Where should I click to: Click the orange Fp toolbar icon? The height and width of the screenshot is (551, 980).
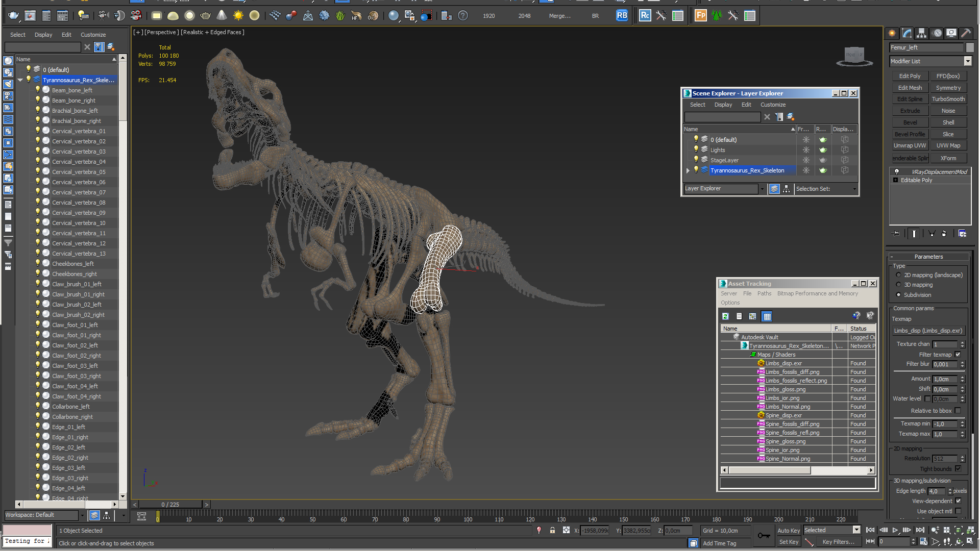[701, 16]
